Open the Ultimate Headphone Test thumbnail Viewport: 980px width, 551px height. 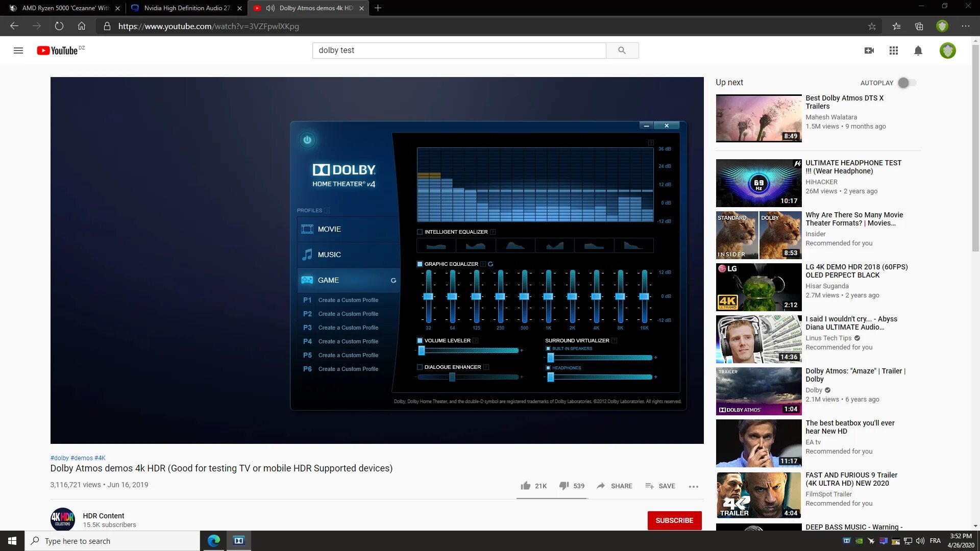[758, 183]
